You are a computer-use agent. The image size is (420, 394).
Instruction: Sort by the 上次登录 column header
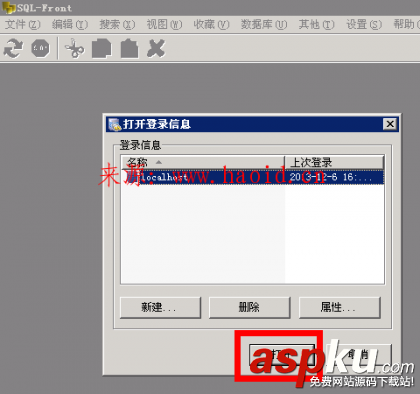[x=334, y=162]
